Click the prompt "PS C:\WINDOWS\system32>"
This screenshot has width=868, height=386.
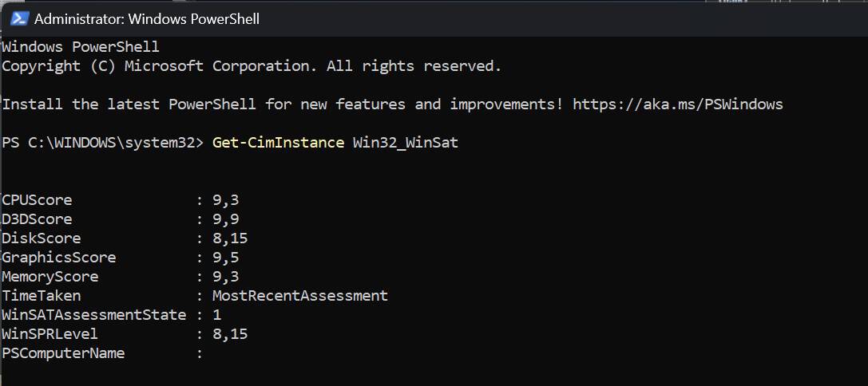pyautogui.click(x=103, y=143)
